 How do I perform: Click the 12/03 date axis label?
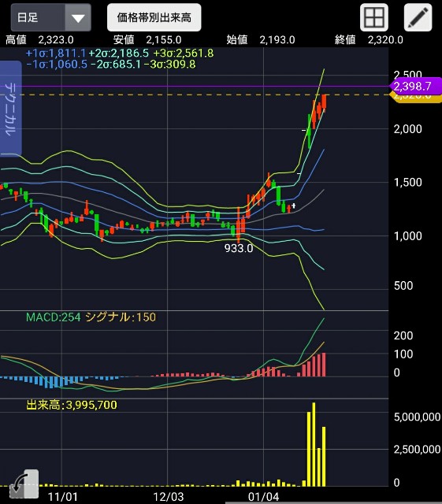(x=169, y=497)
